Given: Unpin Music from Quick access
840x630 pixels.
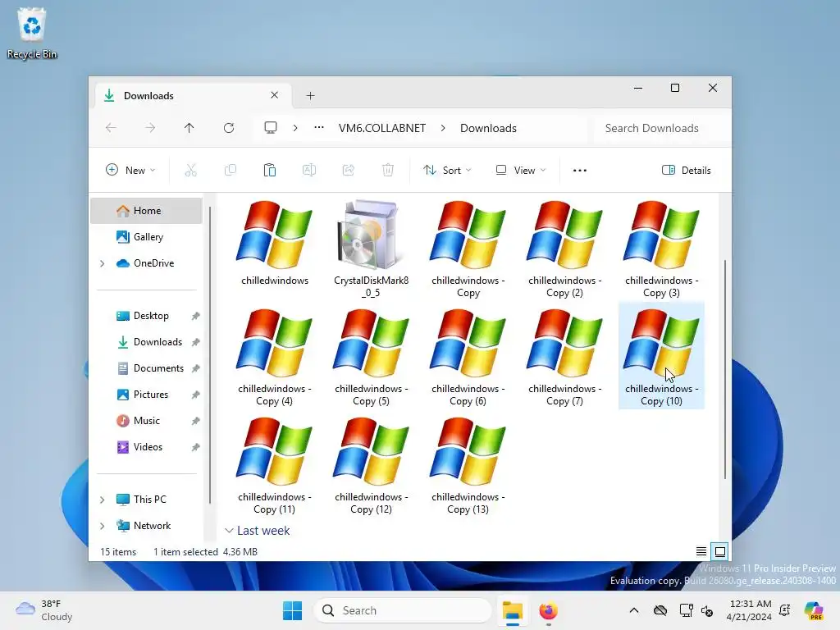Looking at the screenshot, I should click(x=195, y=421).
